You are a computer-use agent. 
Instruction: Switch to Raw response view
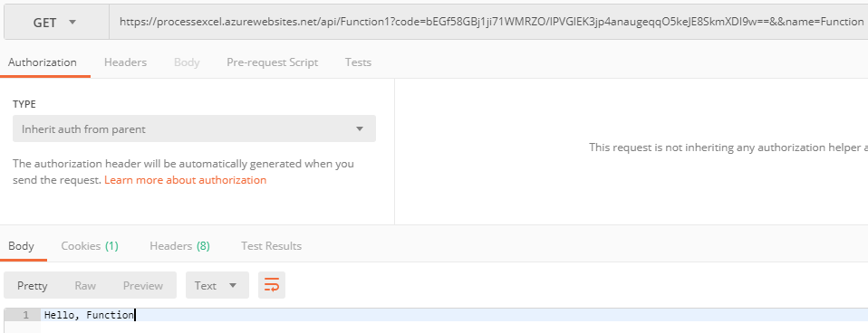[x=85, y=285]
